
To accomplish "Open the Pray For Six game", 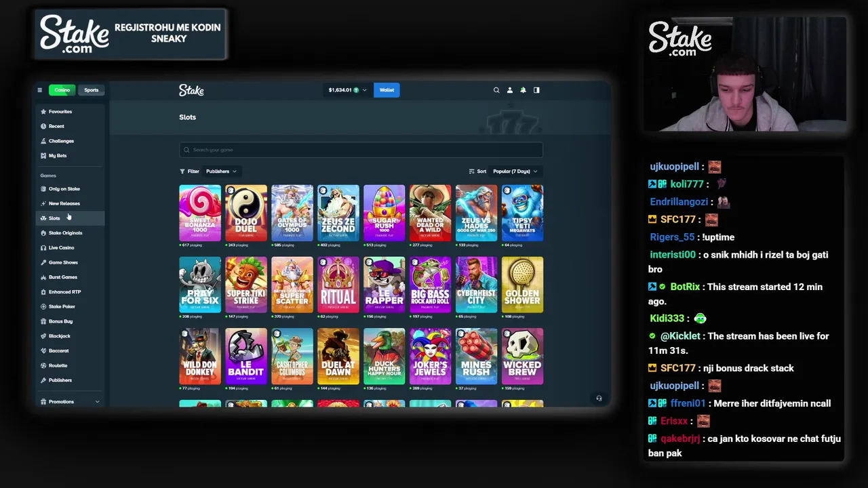I will tap(200, 285).
